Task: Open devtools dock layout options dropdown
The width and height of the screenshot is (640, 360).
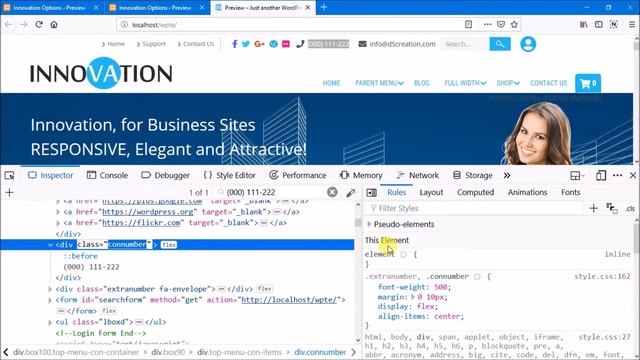Action: click(577, 176)
